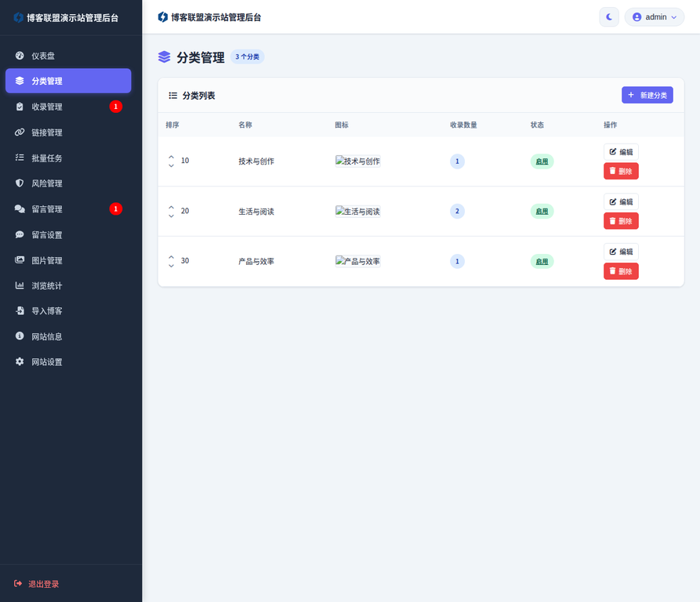Click the clipboard icon beside 收录管理

(20, 107)
